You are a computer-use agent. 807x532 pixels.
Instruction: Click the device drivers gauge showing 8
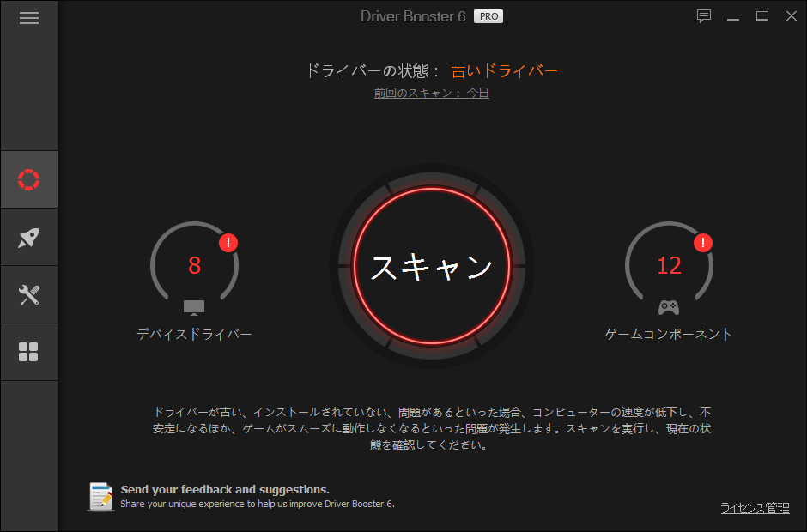(194, 263)
